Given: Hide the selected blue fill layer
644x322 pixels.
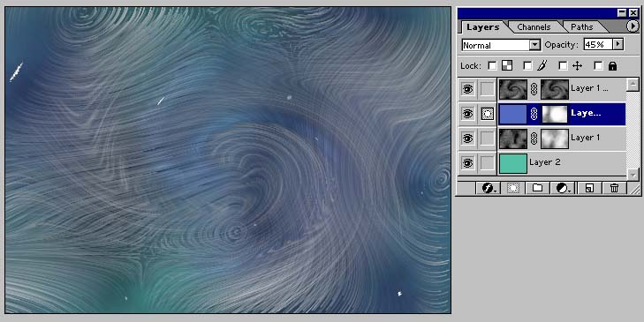Looking at the screenshot, I should pos(467,114).
